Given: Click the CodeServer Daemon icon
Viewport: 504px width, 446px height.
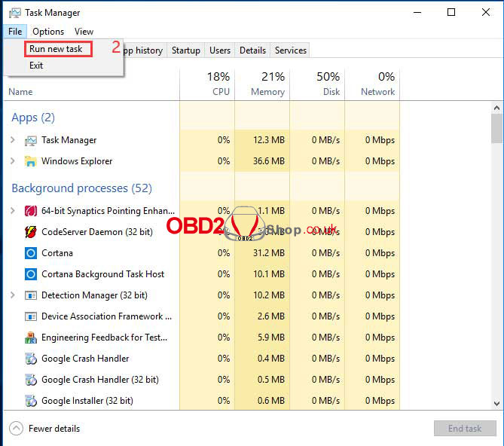Looking at the screenshot, I should (x=31, y=232).
